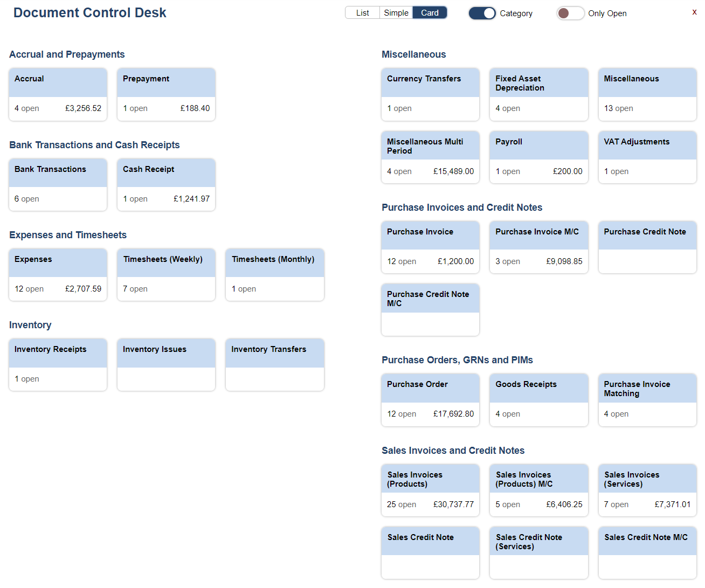Select the Expenses card
Viewport: 705px width, 588px height.
tap(58, 274)
